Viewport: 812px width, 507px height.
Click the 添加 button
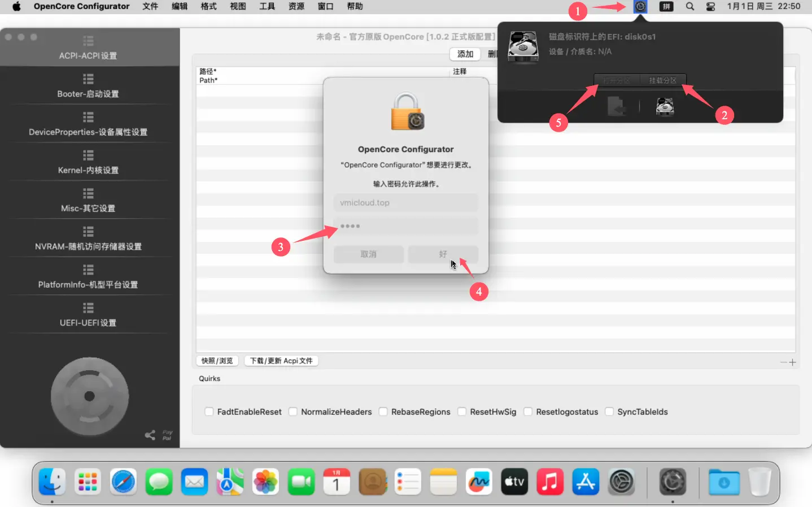click(x=465, y=54)
